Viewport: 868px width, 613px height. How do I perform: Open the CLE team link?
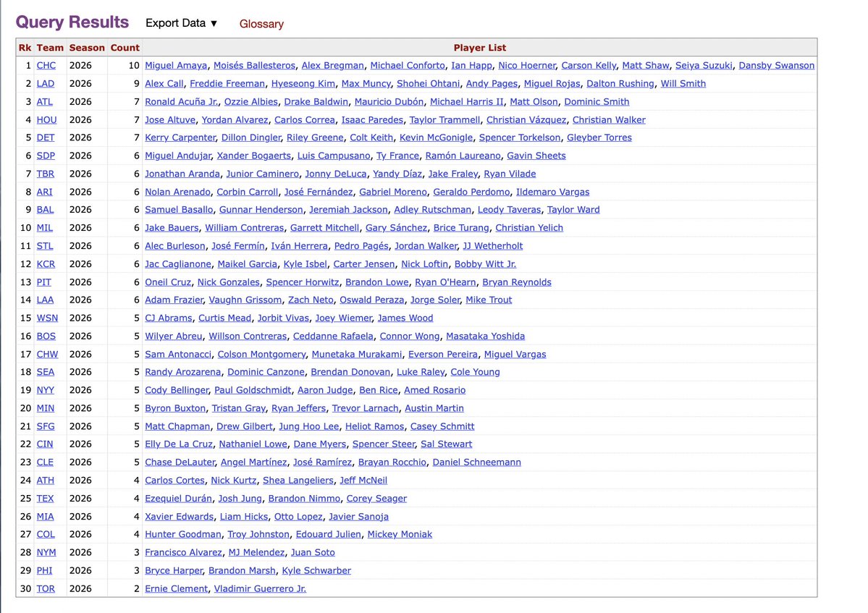pos(45,462)
